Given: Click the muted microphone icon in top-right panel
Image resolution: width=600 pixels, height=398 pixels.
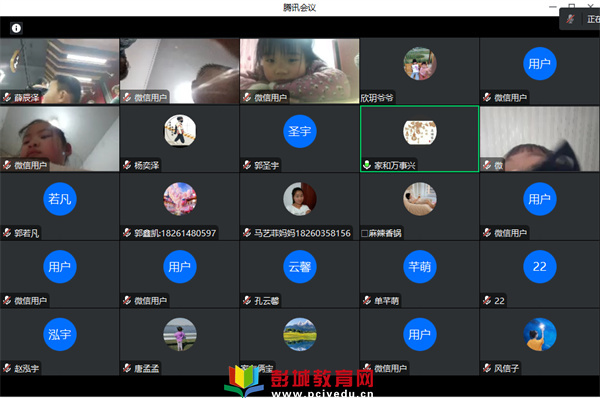Looking at the screenshot, I should pos(570,19).
